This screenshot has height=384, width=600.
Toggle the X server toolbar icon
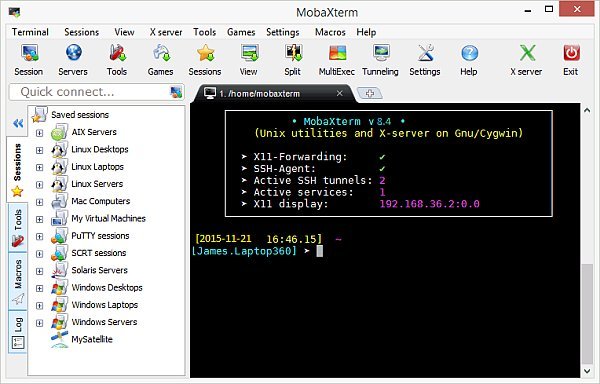[x=527, y=53]
